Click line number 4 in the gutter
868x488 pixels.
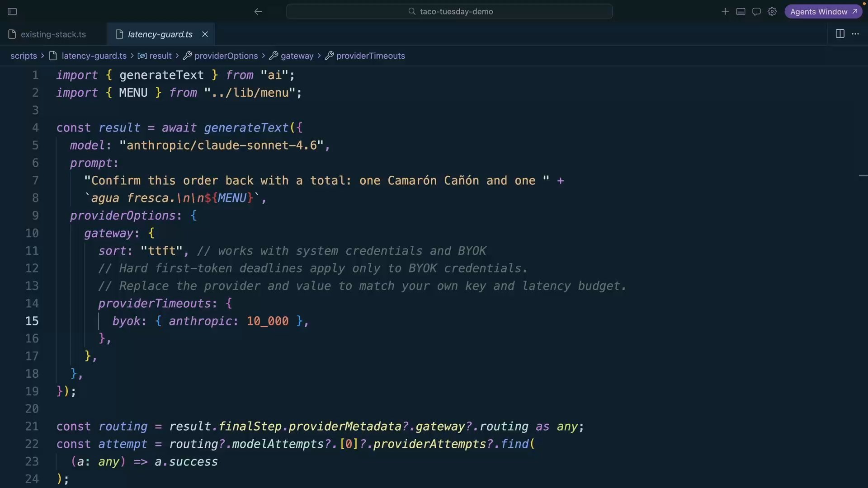pyautogui.click(x=35, y=128)
